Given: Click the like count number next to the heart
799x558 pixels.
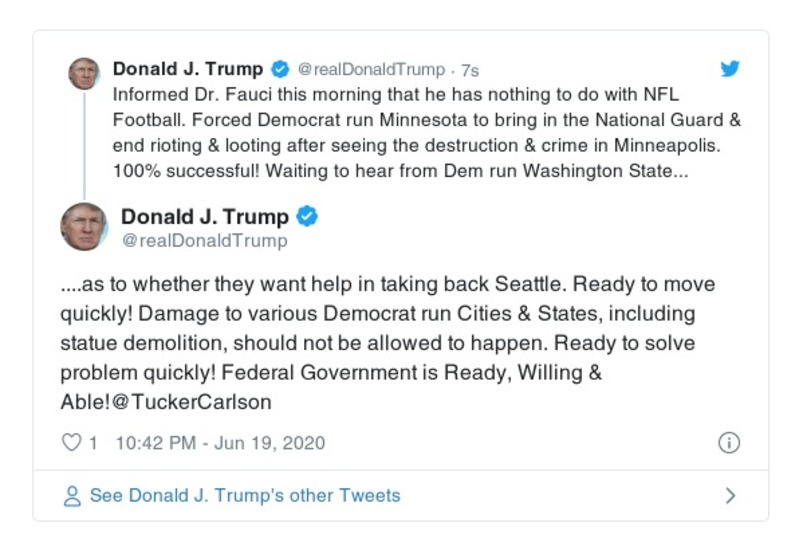Looking at the screenshot, I should pos(93,443).
